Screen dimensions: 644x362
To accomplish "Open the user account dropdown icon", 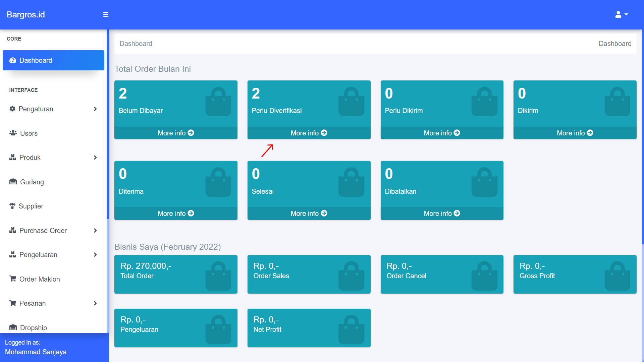I will point(622,14).
